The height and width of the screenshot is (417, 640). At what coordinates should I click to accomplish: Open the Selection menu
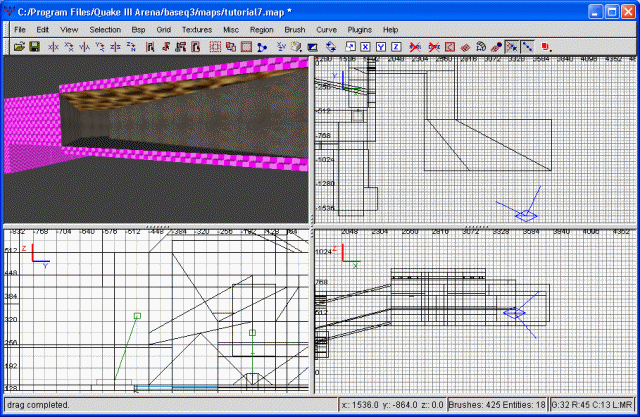click(x=105, y=30)
